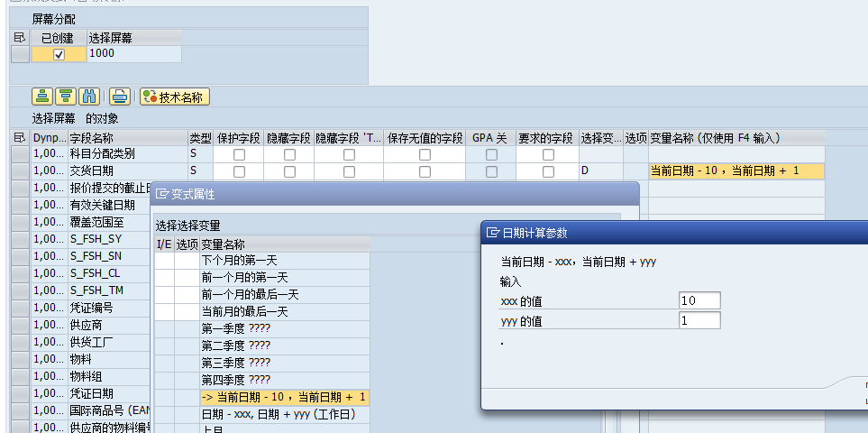Check 保护字段 for 科目分配类别 row
The height and width of the screenshot is (433, 868).
coord(239,154)
